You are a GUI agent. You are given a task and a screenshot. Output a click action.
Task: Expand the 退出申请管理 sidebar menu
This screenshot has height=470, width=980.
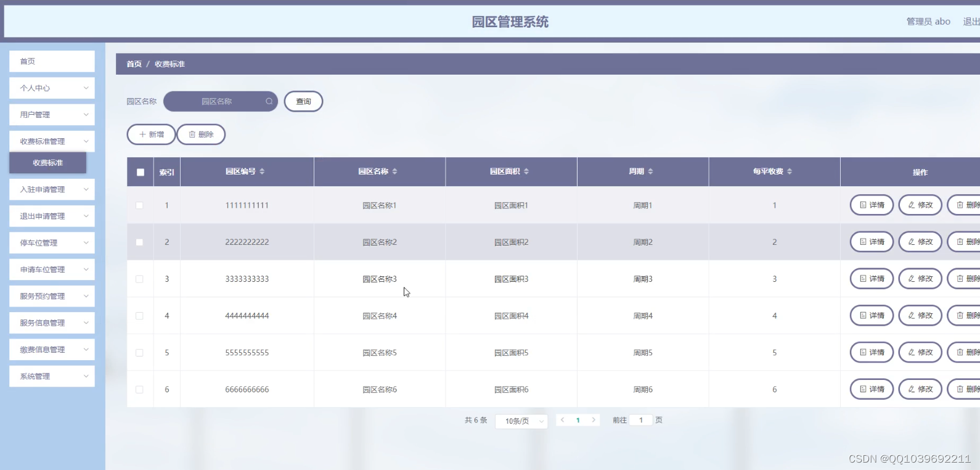(52, 216)
